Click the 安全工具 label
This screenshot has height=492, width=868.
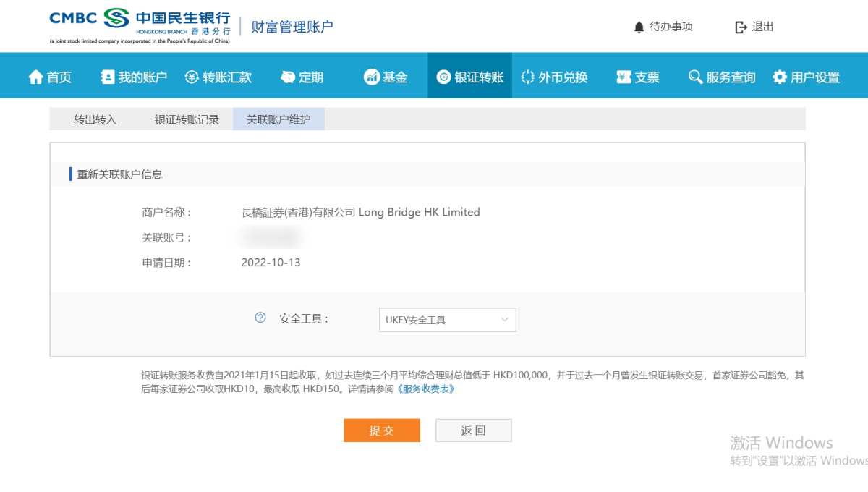click(x=304, y=318)
